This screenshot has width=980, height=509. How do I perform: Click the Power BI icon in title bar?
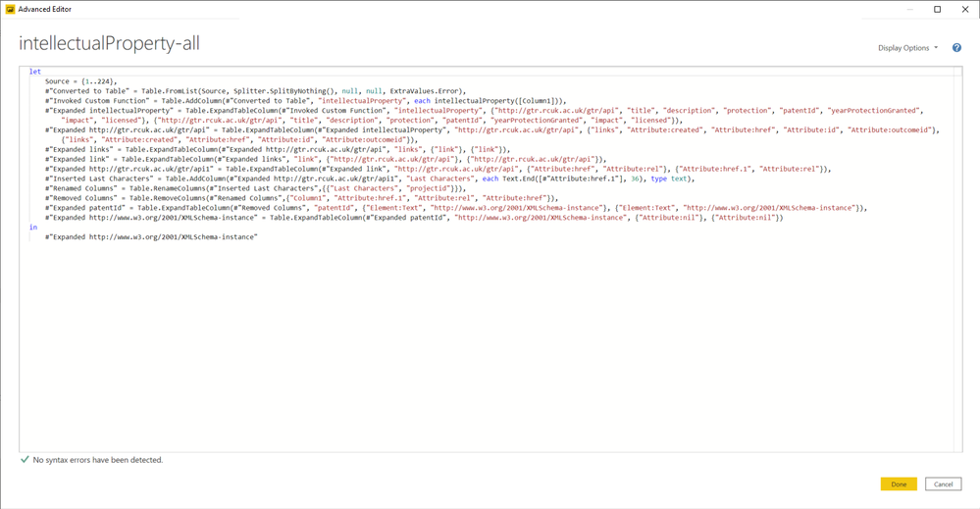(10, 10)
